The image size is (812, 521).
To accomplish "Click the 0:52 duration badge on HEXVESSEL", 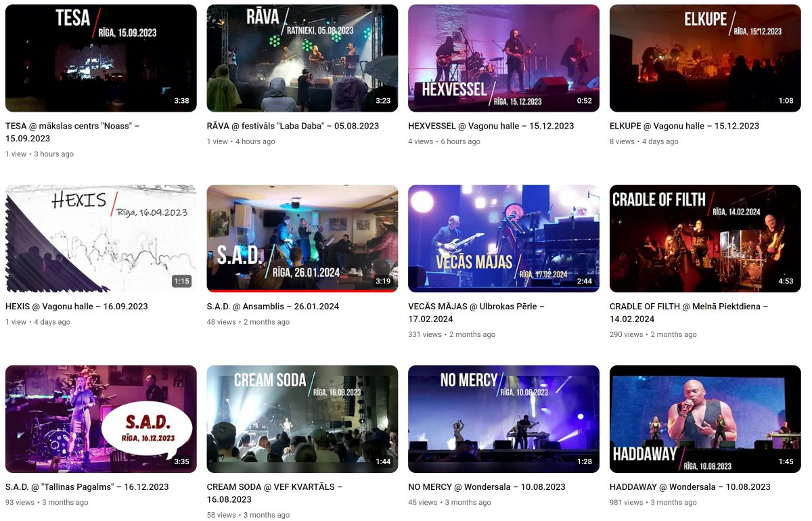I will pos(585,101).
